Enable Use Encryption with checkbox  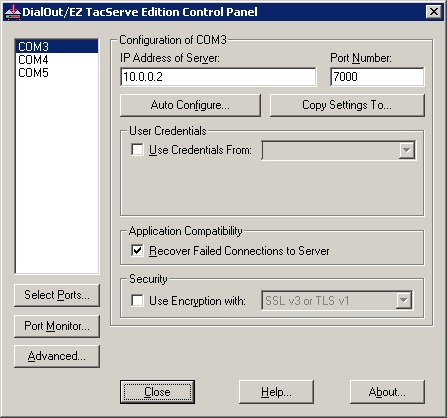coord(137,301)
